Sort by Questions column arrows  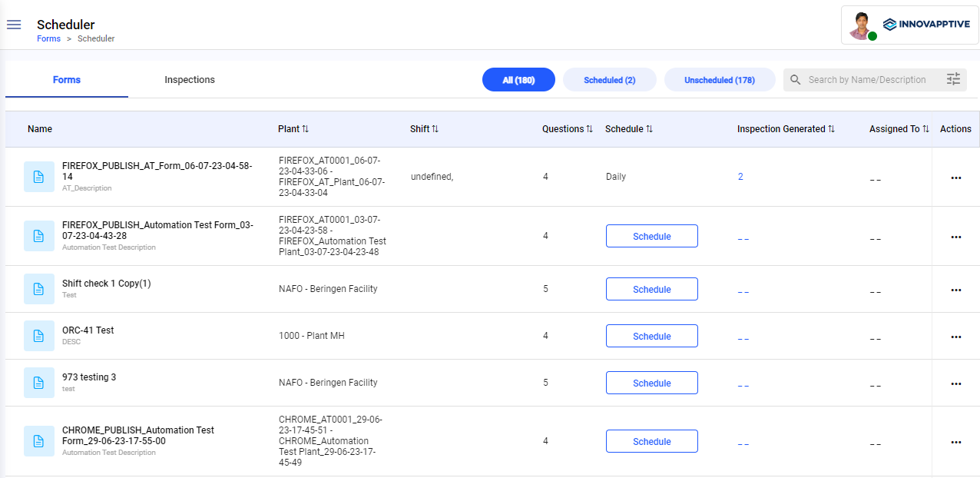click(x=589, y=129)
